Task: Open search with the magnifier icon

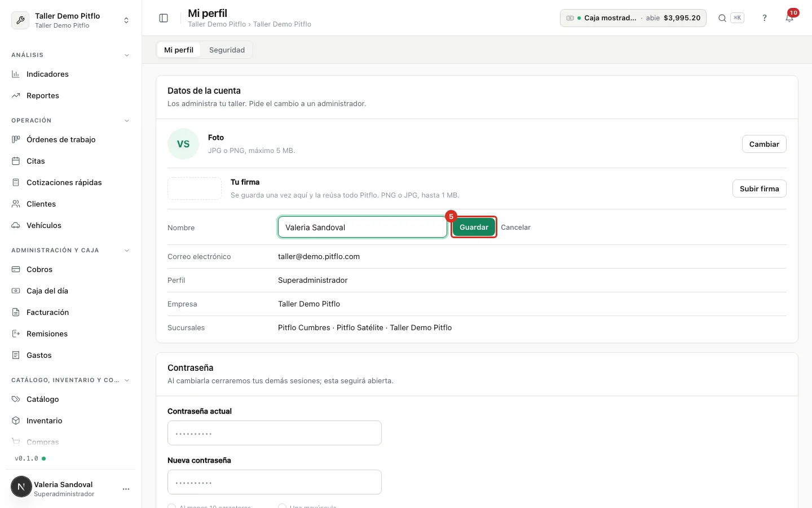Action: pyautogui.click(x=722, y=18)
